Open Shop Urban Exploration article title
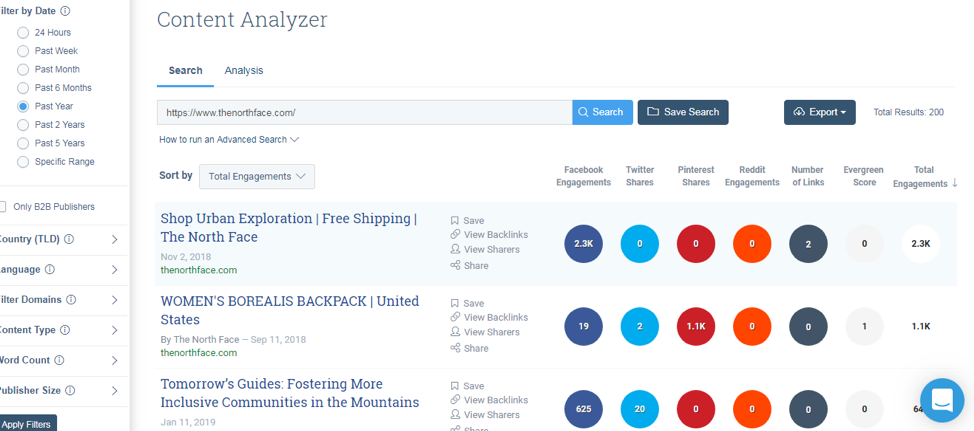This screenshot has height=431, width=974. tap(288, 227)
